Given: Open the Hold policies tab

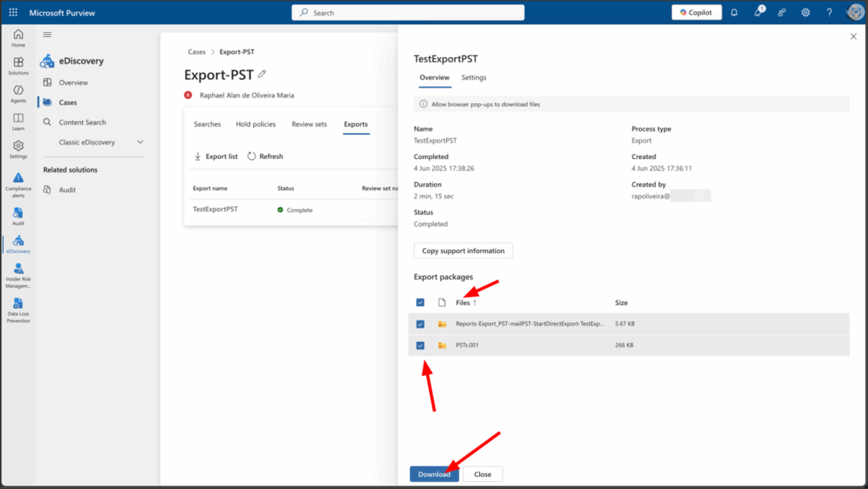Looking at the screenshot, I should click(x=256, y=124).
